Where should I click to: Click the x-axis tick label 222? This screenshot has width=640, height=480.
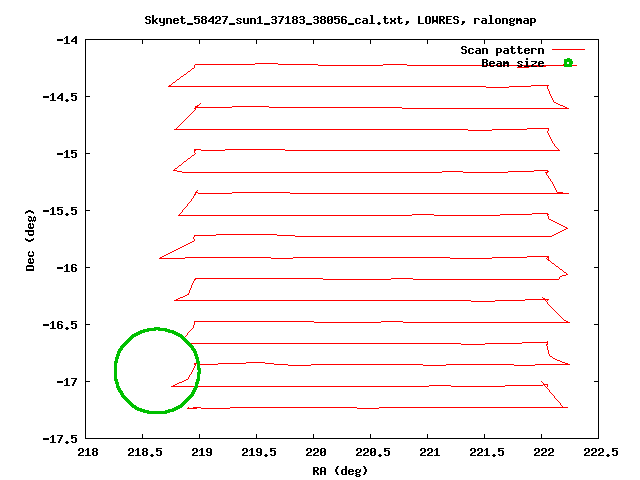click(544, 452)
